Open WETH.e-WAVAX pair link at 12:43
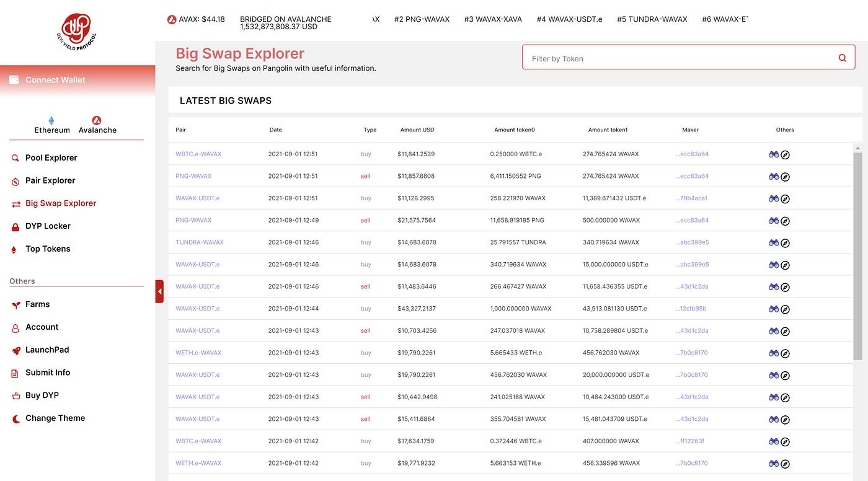This screenshot has width=868, height=481. pos(198,353)
